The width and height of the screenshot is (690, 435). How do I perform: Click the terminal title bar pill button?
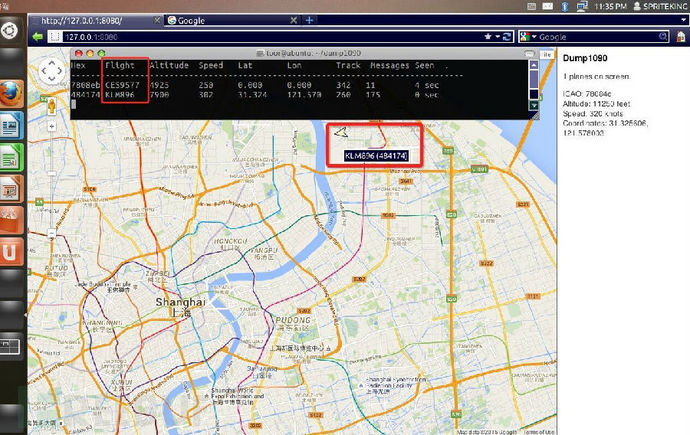[530, 54]
